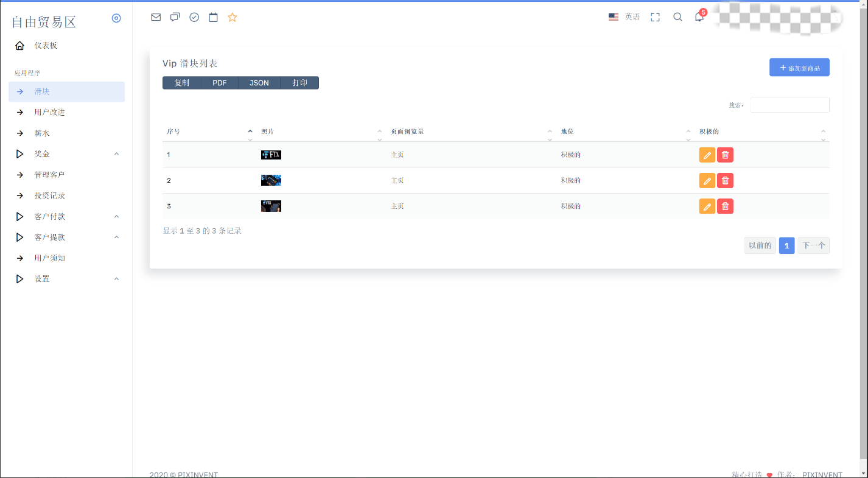Open the chat bubbles icon

point(175,17)
